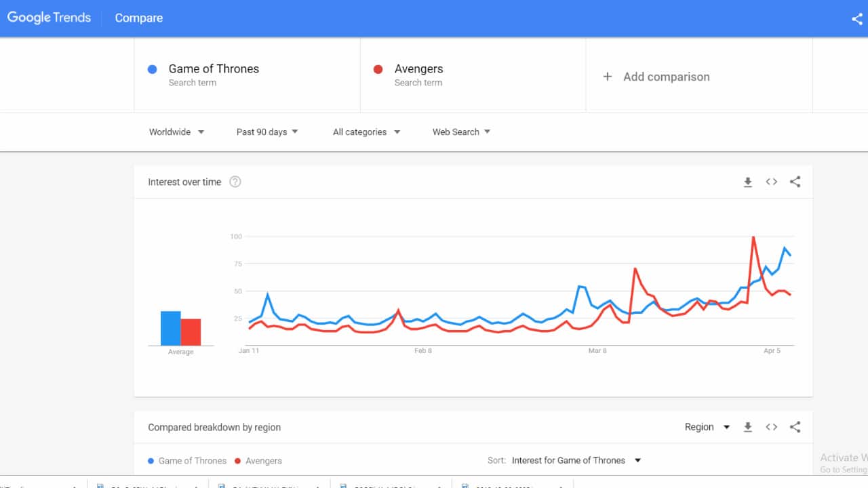Share the interest over time chart

click(795, 182)
